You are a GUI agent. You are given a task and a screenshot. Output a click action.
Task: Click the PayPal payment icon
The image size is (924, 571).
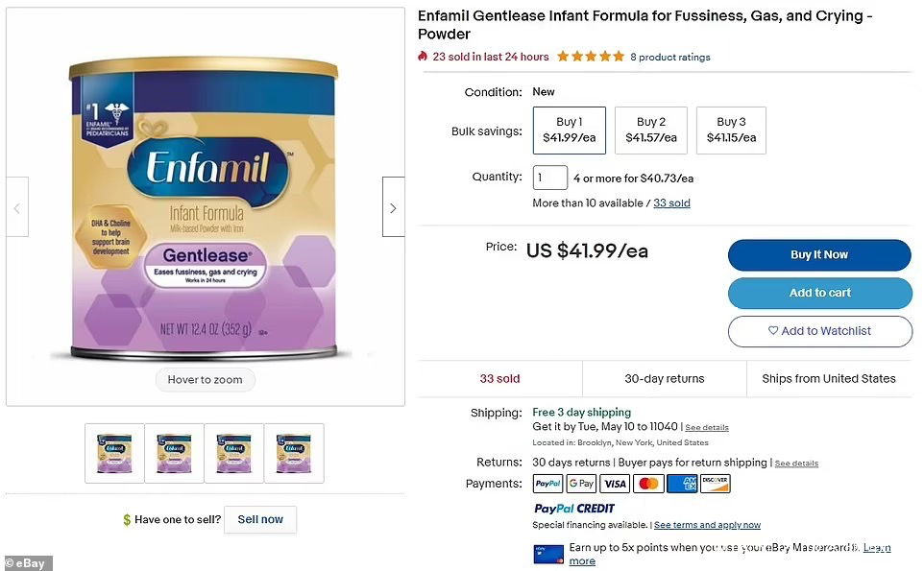547,484
